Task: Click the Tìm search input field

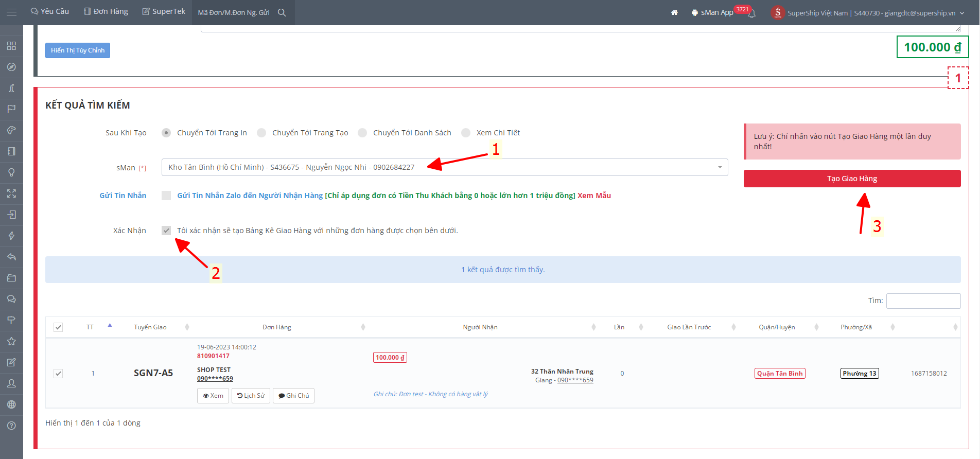Action: pyautogui.click(x=923, y=301)
